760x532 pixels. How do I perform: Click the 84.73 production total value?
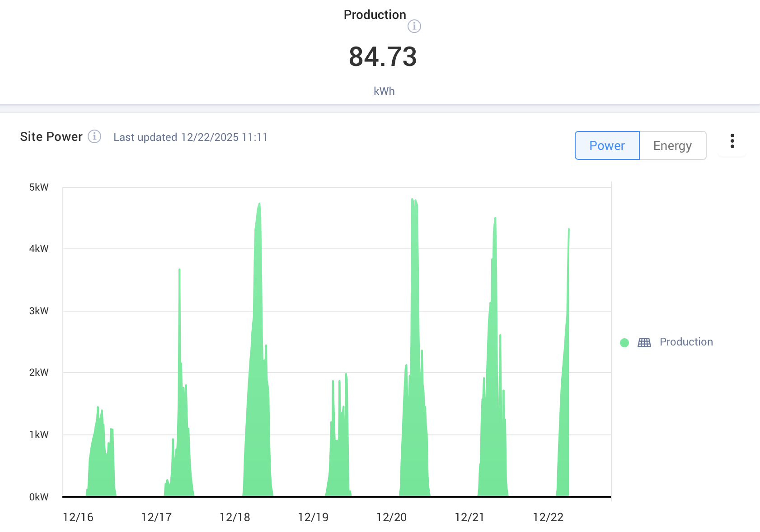pyautogui.click(x=383, y=56)
